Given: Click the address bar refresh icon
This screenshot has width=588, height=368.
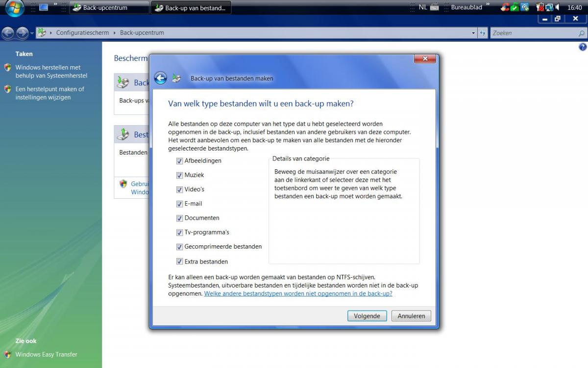Looking at the screenshot, I should (x=483, y=33).
